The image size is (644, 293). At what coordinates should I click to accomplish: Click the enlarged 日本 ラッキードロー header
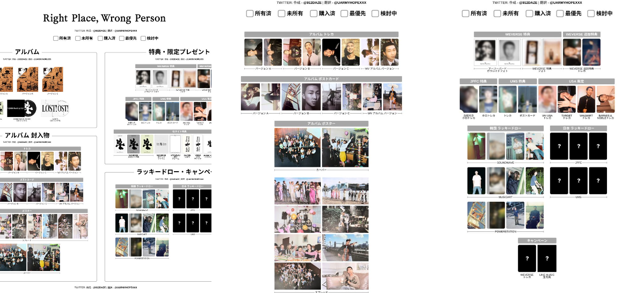579,129
